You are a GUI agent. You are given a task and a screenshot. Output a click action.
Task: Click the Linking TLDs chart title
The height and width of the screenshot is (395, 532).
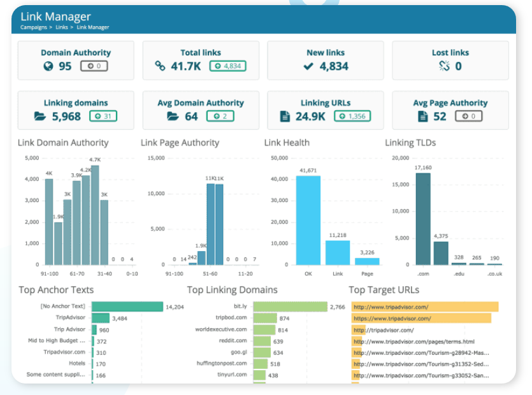pos(410,143)
